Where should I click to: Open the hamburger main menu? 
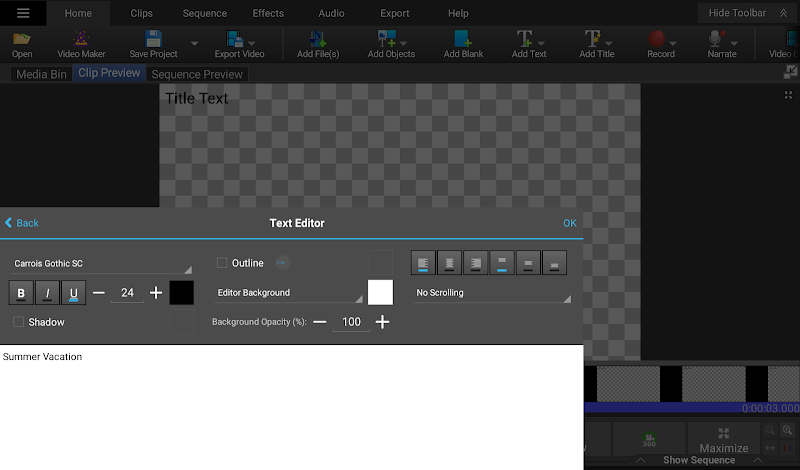click(x=23, y=13)
